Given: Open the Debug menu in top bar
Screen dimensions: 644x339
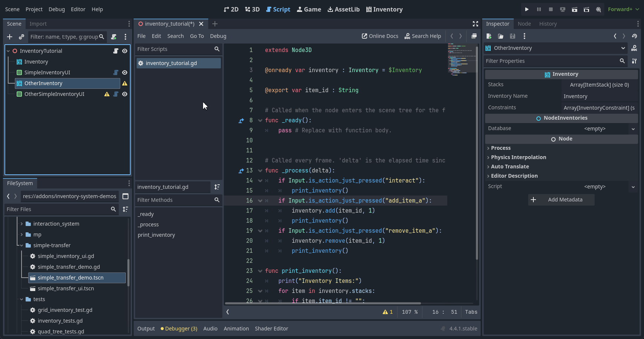Looking at the screenshot, I should point(56,9).
